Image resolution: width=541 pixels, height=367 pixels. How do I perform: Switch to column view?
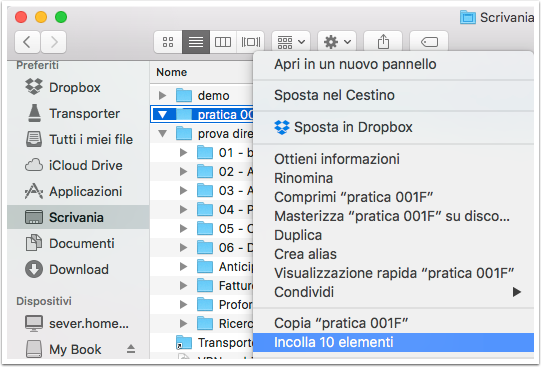click(223, 42)
